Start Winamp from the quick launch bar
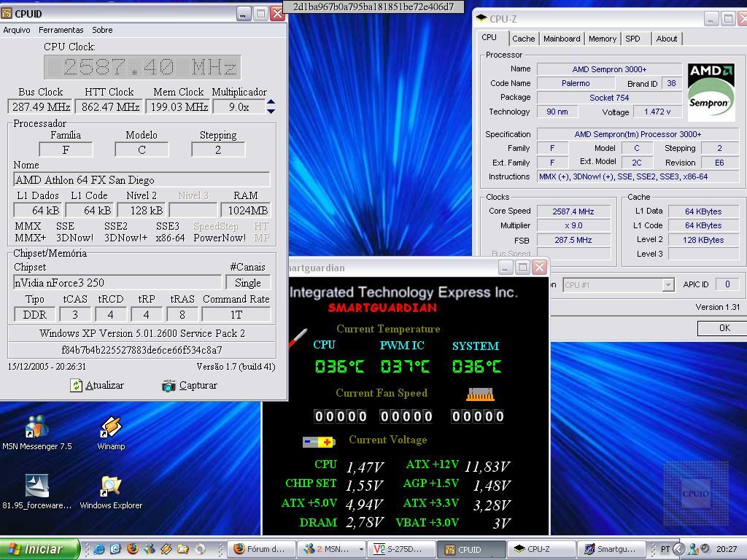Screen dimensions: 747x560 click(166, 549)
